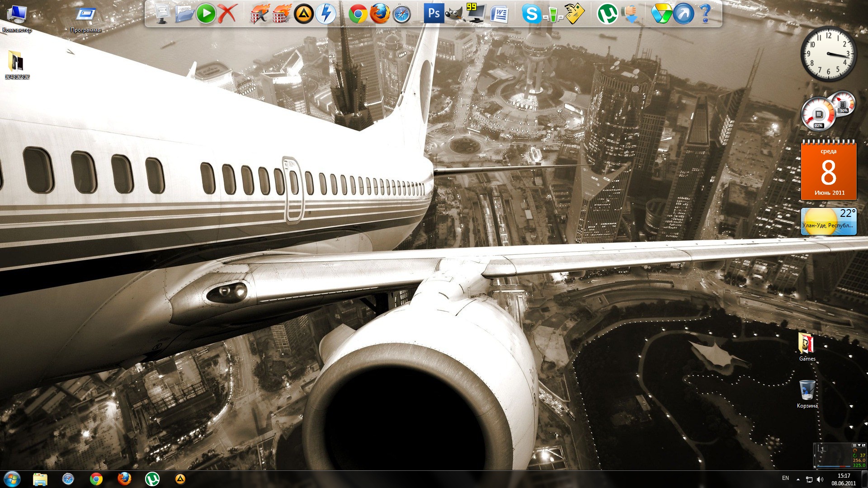Open Skype from the dock
The width and height of the screenshot is (868, 488).
pos(531,14)
